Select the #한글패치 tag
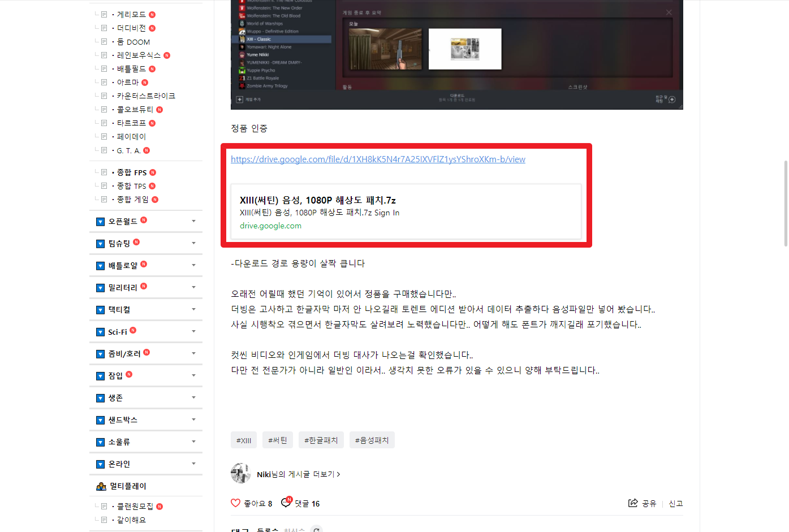Screen dimensions: 789x532 click(321, 440)
